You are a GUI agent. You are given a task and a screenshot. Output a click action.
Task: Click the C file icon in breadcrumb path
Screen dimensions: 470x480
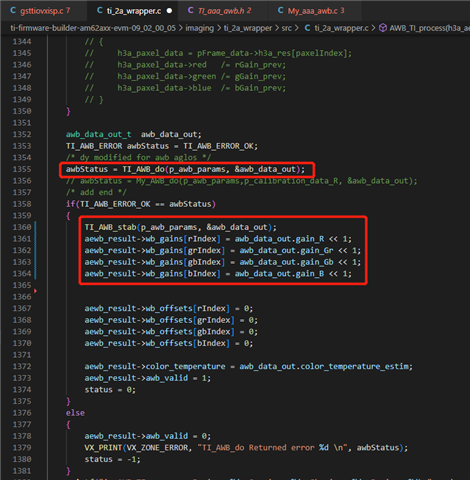pyautogui.click(x=307, y=28)
